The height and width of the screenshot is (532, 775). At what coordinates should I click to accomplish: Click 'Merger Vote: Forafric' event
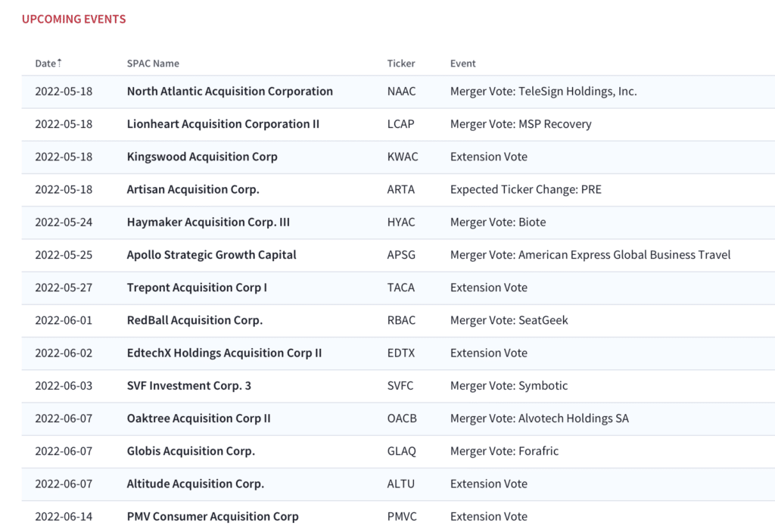coord(504,451)
